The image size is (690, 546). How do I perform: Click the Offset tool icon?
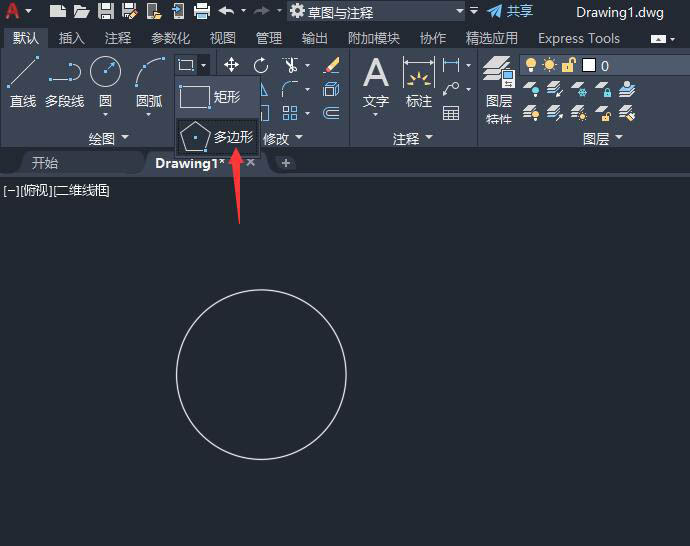331,113
